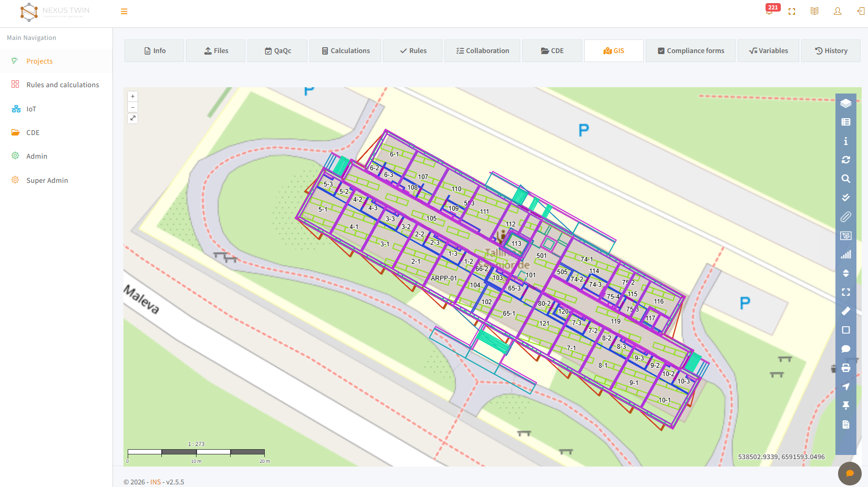The image size is (868, 487).
Task: Switch to the Files tab
Action: click(x=216, y=51)
